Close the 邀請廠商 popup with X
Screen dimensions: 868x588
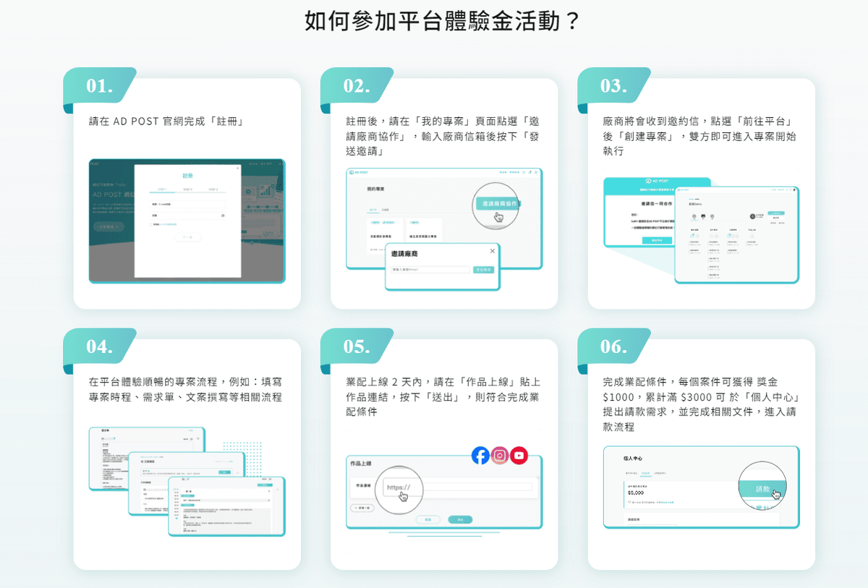(493, 251)
